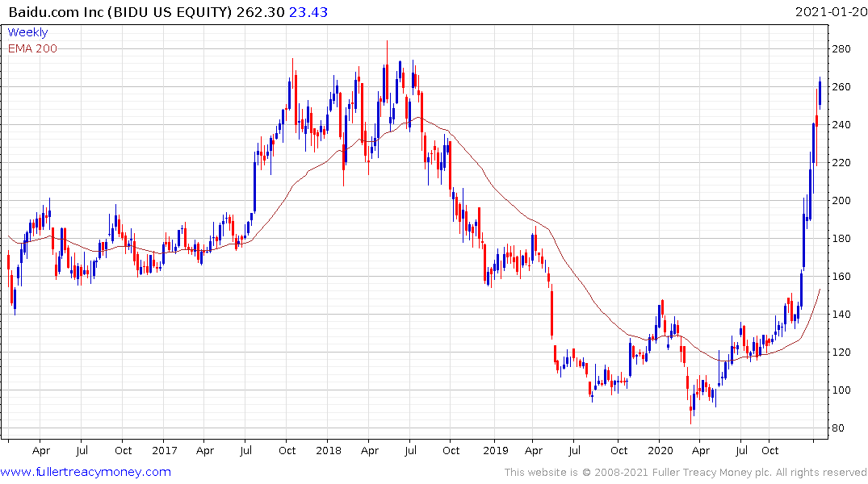Viewport: 868px width, 484px height.
Task: Click the 'Jul' label between 2018 and 2019
Action: point(410,450)
